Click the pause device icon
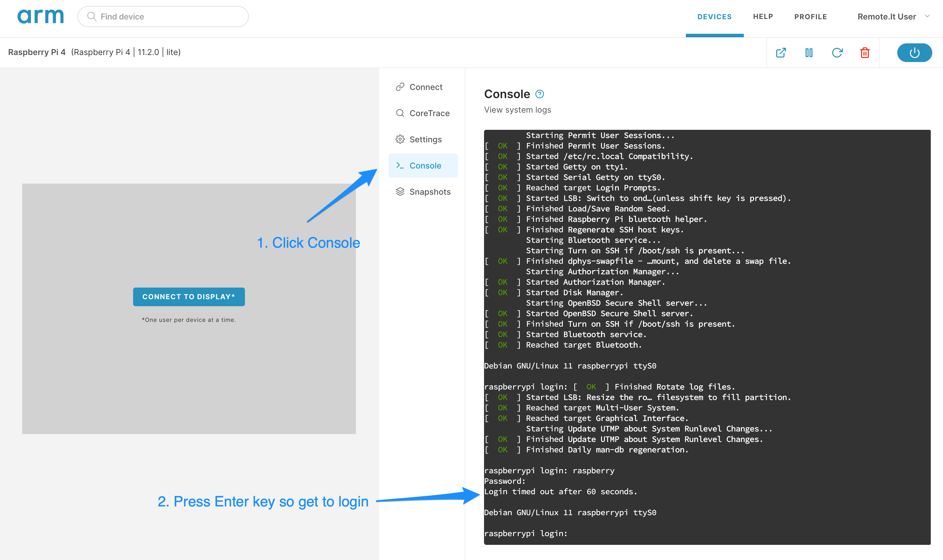This screenshot has height=560, width=943. (x=809, y=52)
